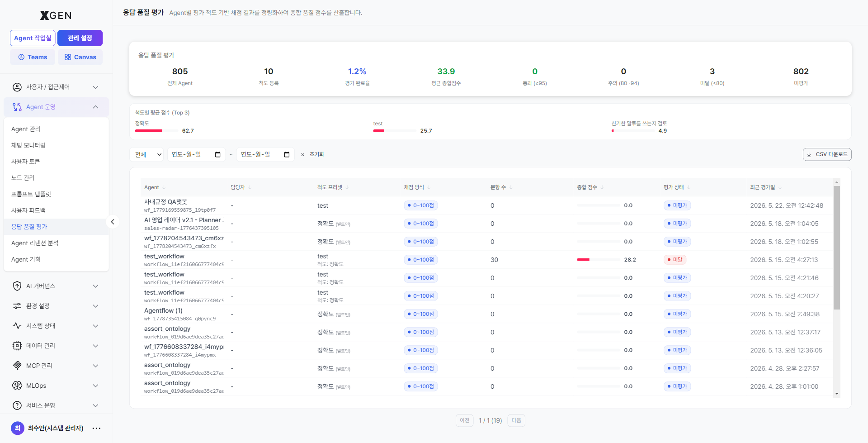Image resolution: width=868 pixels, height=443 pixels.
Task: Click 초기화 reset filter text
Action: click(x=317, y=154)
